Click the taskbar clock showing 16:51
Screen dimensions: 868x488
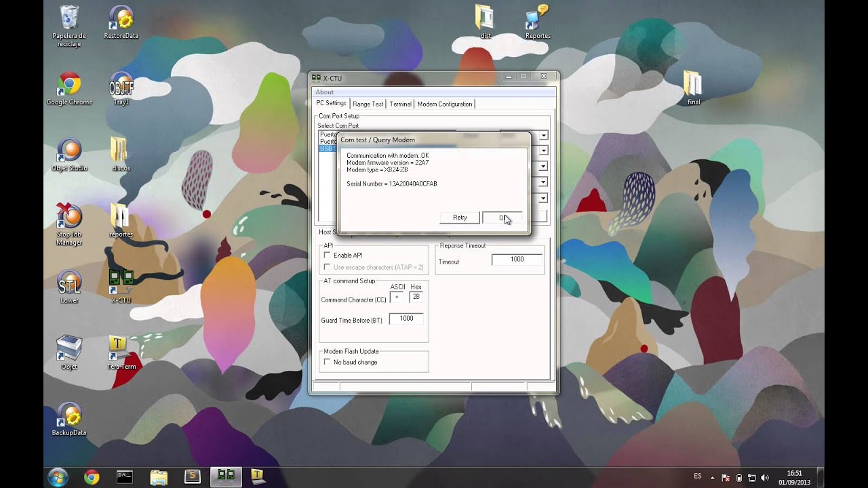pyautogui.click(x=794, y=477)
